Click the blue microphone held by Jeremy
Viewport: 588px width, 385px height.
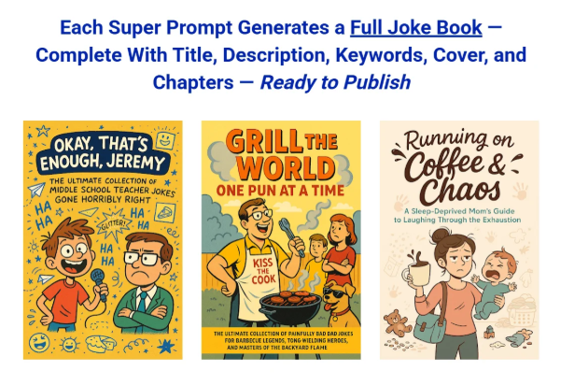tap(99, 282)
